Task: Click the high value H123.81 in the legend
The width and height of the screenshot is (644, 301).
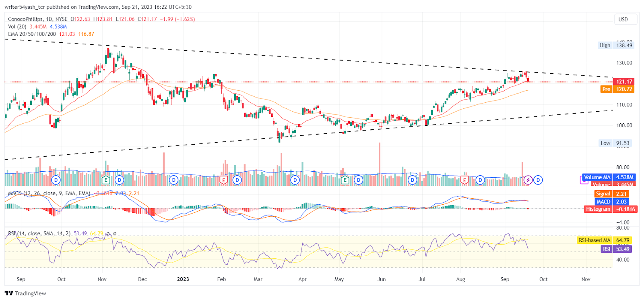Action: point(103,19)
